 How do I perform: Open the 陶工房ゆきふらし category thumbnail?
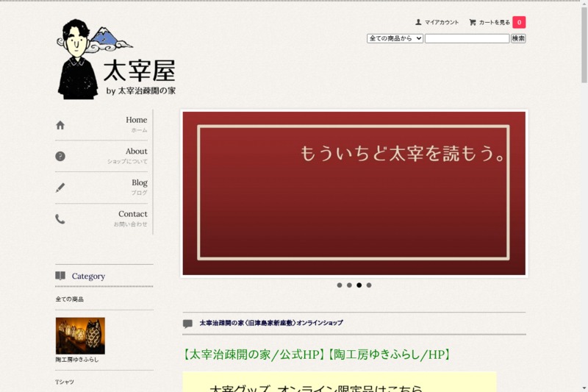click(x=80, y=336)
